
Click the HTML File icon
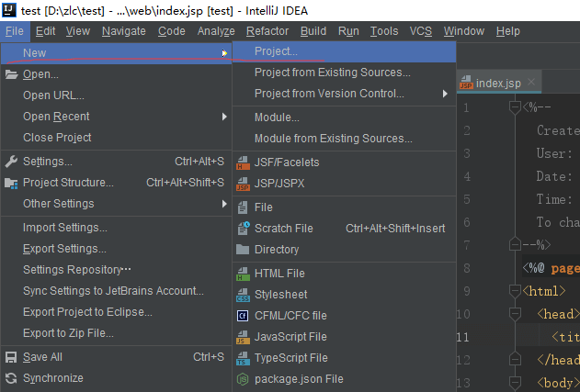[243, 274]
